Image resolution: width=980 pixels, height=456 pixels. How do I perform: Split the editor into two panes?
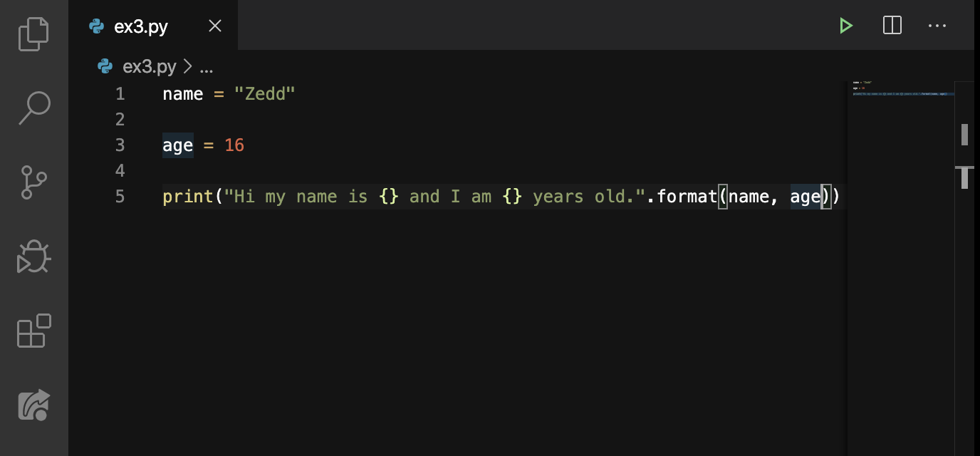[892, 26]
